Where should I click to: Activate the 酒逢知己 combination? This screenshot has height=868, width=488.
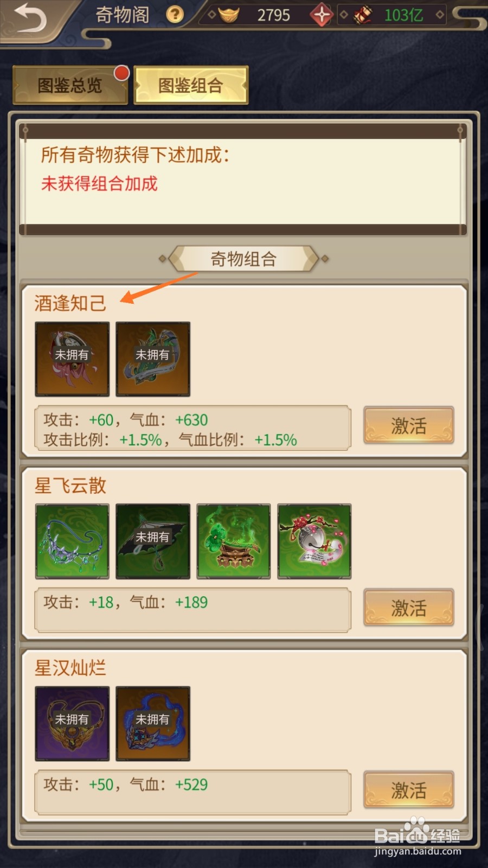click(409, 425)
